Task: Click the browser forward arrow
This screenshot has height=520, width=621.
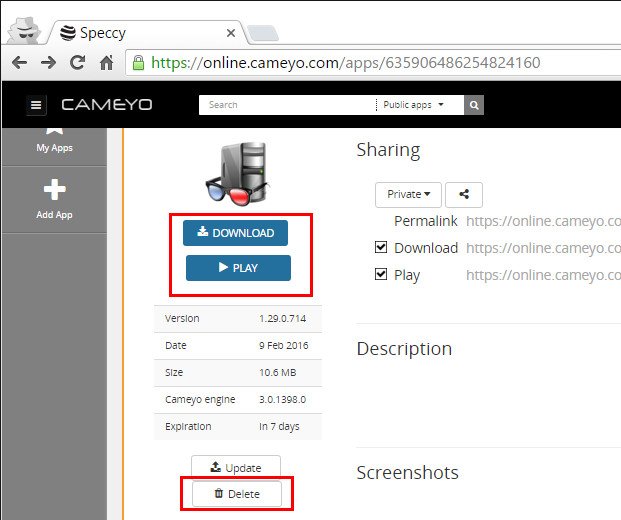Action: point(48,63)
